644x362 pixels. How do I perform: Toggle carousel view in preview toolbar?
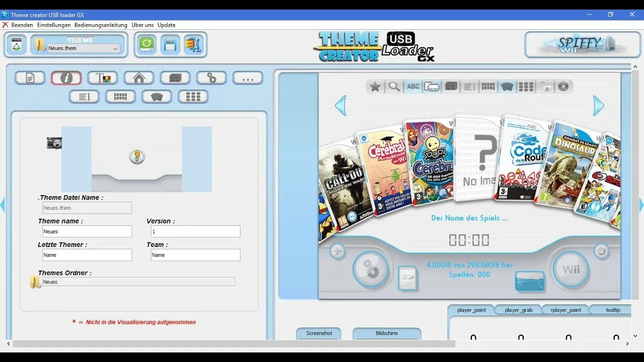click(x=507, y=86)
